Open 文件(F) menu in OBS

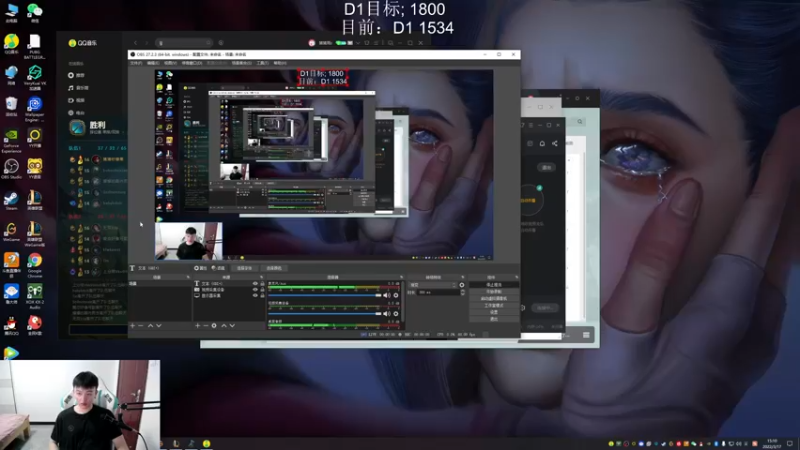[x=136, y=63]
